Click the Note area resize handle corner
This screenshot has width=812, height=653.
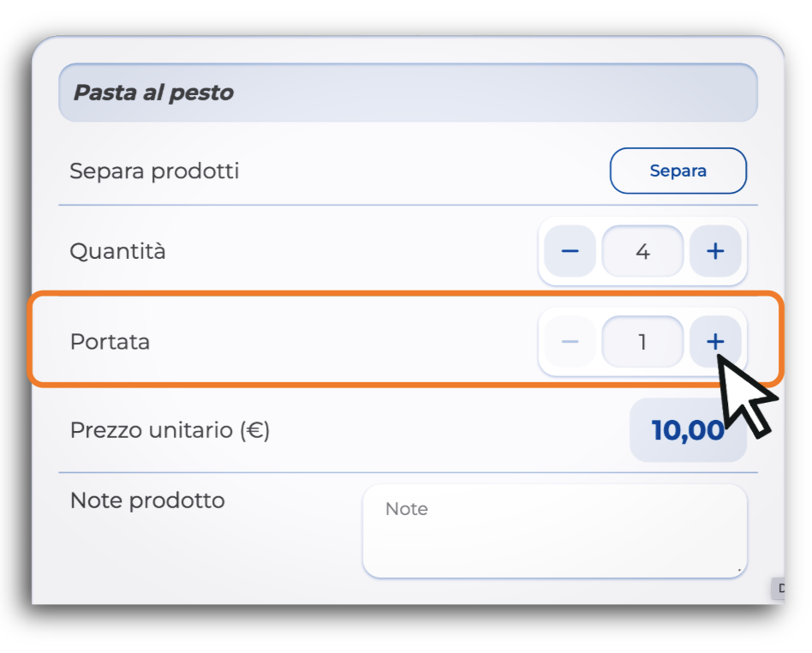pos(739,570)
